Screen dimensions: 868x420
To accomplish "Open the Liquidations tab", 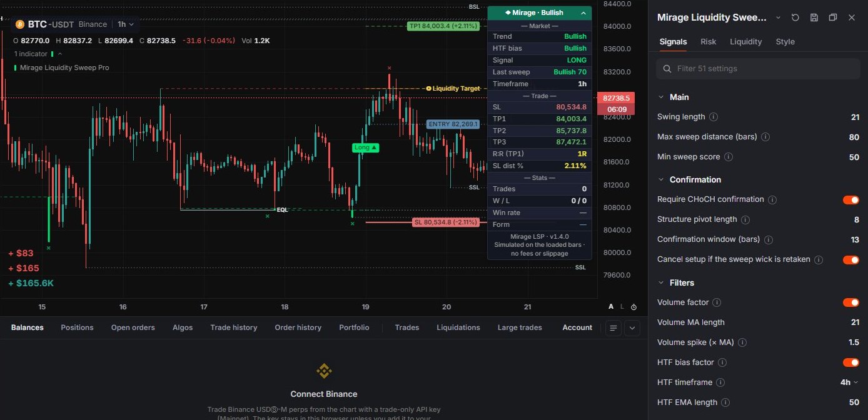I will pos(458,327).
